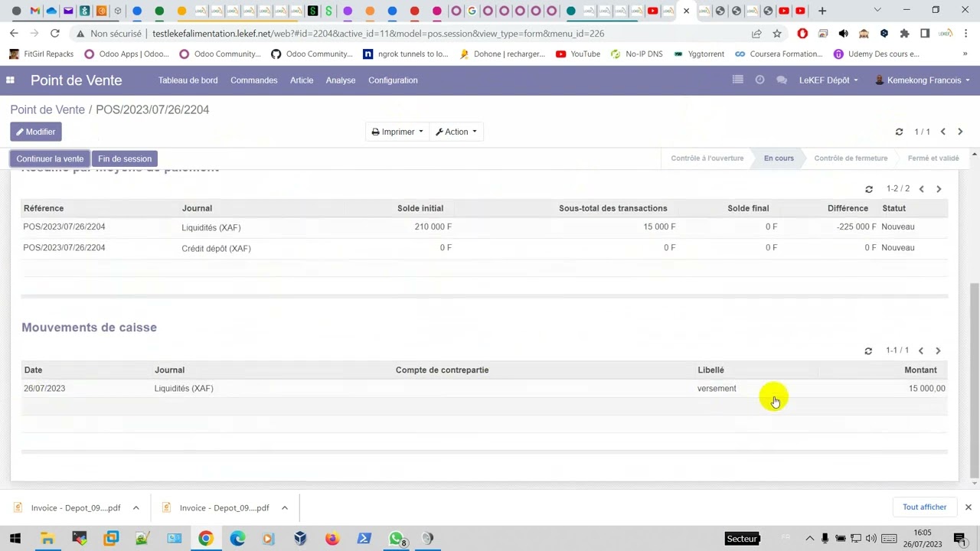The width and height of the screenshot is (980, 551).
Task: Open the Liquidités (XAF) payment summary row
Action: (x=484, y=227)
